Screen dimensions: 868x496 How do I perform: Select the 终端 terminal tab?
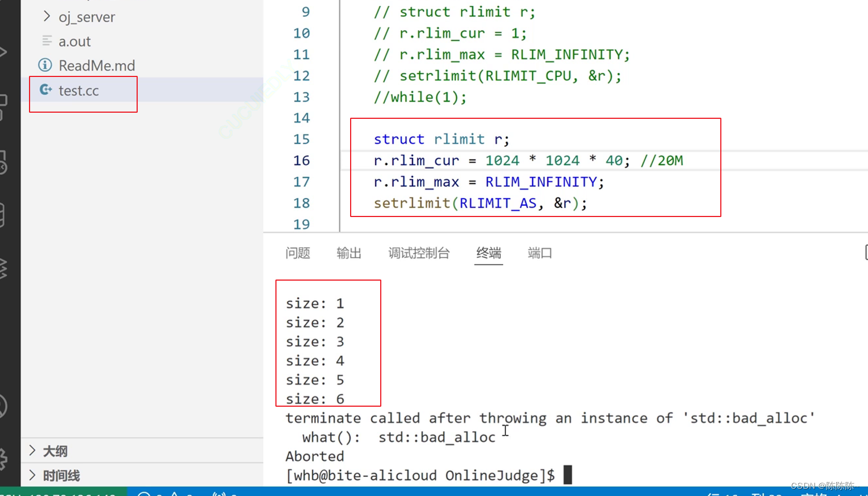tap(488, 253)
